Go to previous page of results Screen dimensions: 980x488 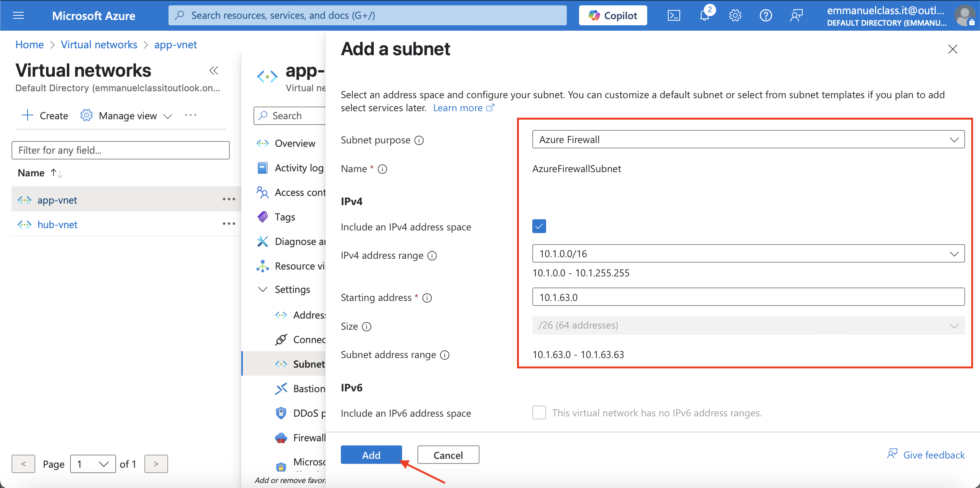23,464
